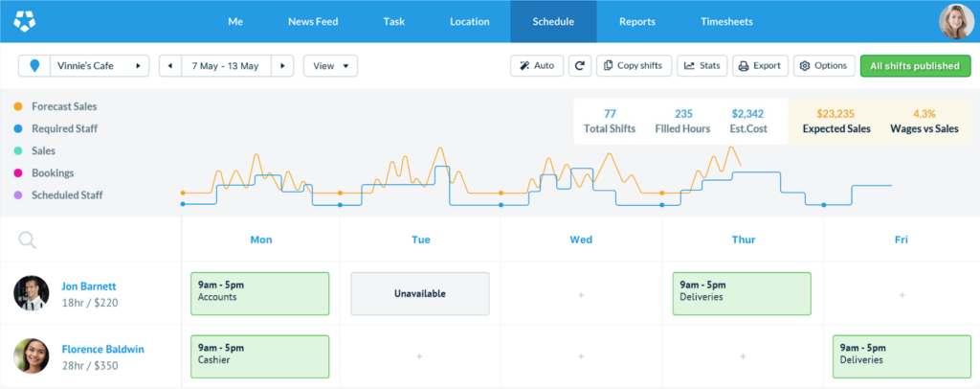Click the 4.3% Wages vs Sales stat

[x=924, y=122]
